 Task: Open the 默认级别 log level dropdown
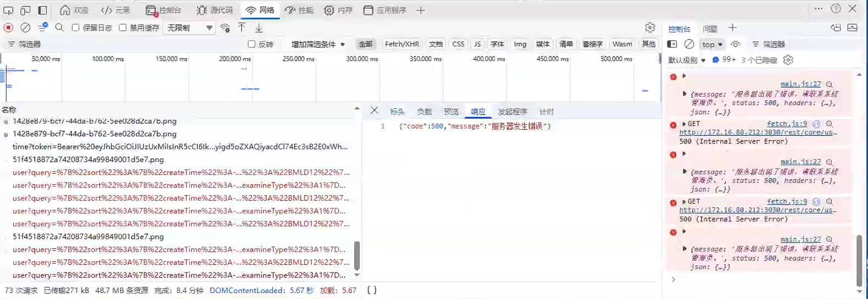click(687, 60)
